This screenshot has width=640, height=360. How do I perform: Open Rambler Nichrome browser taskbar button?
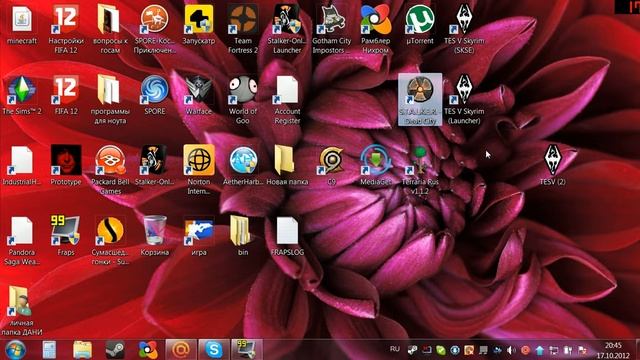click(148, 350)
